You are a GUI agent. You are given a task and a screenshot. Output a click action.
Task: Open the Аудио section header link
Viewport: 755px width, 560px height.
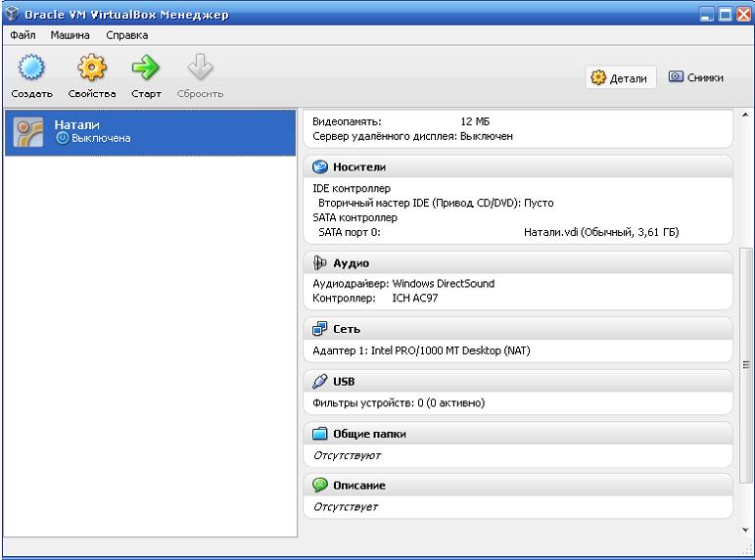click(351, 263)
